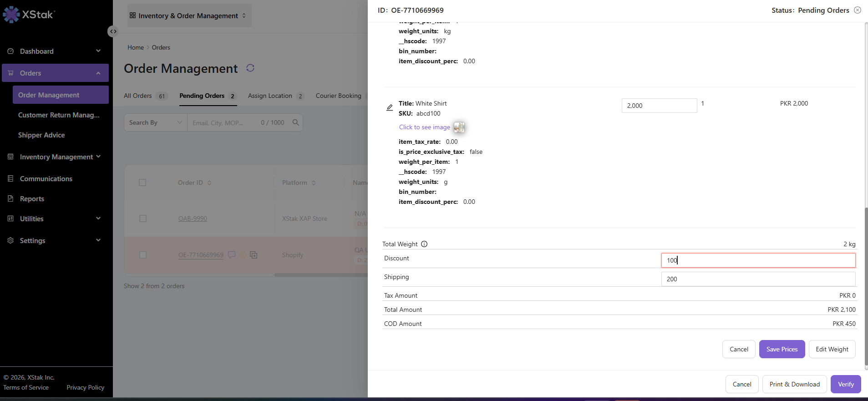Click 'Click to see image' link
The height and width of the screenshot is (401, 868).
(x=425, y=127)
